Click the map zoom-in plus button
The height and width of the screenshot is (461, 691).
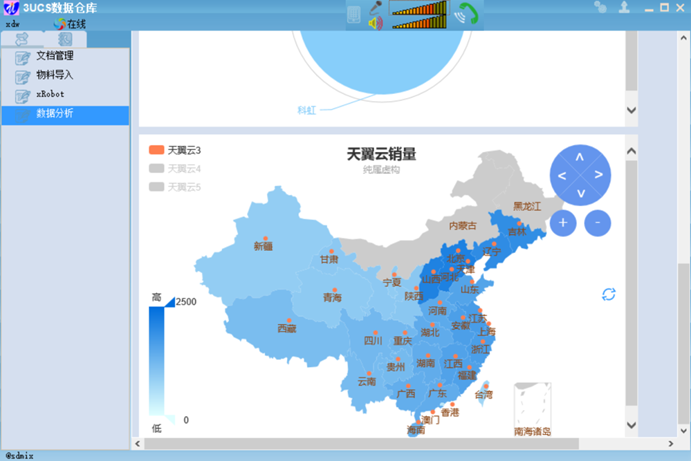pos(563,223)
